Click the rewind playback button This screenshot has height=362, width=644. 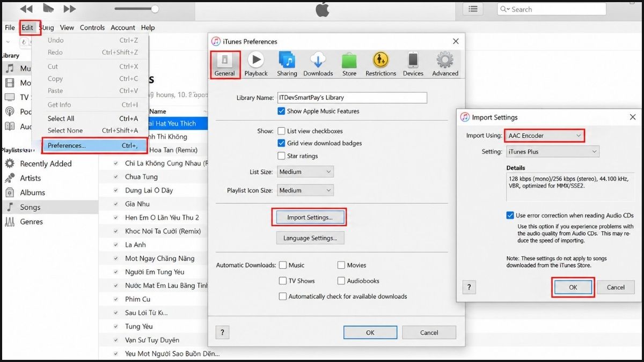(x=26, y=9)
